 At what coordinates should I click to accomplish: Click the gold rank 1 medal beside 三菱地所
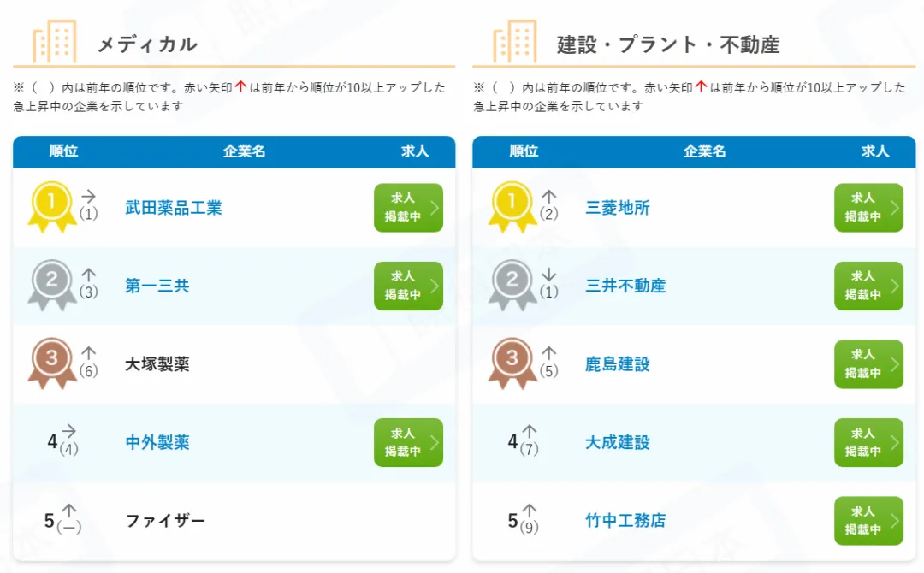512,207
